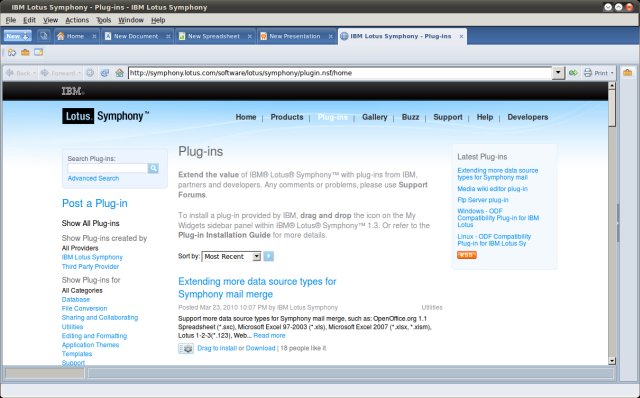Close the Home tab
This screenshot has height=398, width=640.
(94, 36)
